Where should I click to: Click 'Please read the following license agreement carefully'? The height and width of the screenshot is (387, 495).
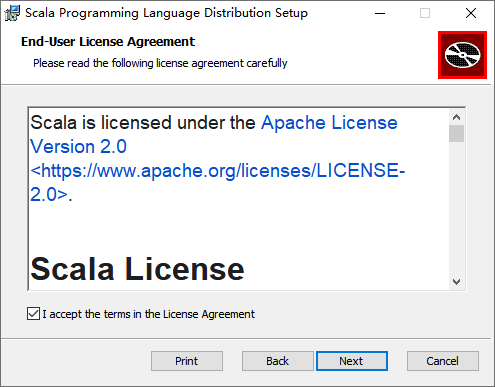(160, 63)
